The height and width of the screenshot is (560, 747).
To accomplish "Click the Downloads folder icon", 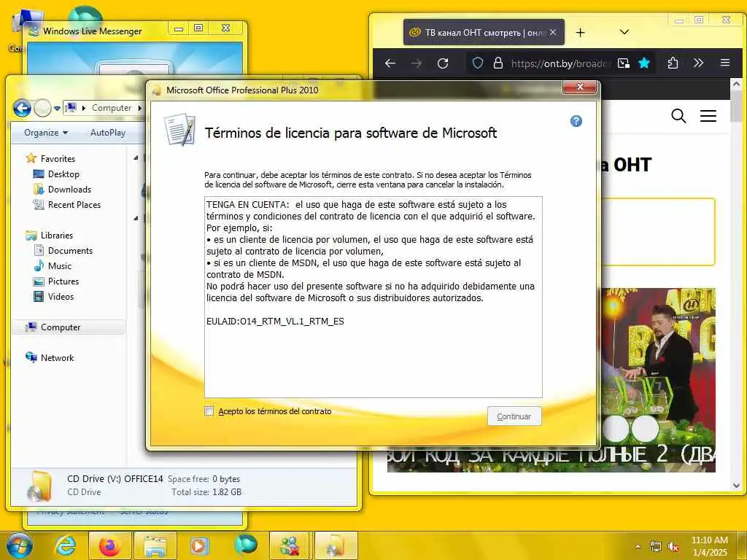I will tap(39, 189).
